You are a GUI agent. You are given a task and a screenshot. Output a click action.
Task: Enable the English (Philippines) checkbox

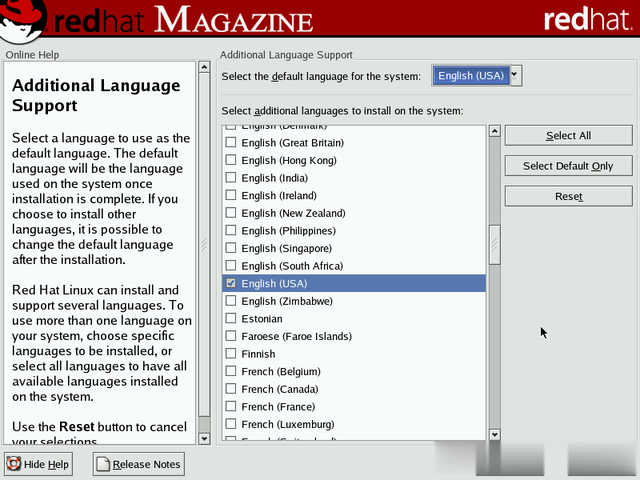click(x=231, y=230)
